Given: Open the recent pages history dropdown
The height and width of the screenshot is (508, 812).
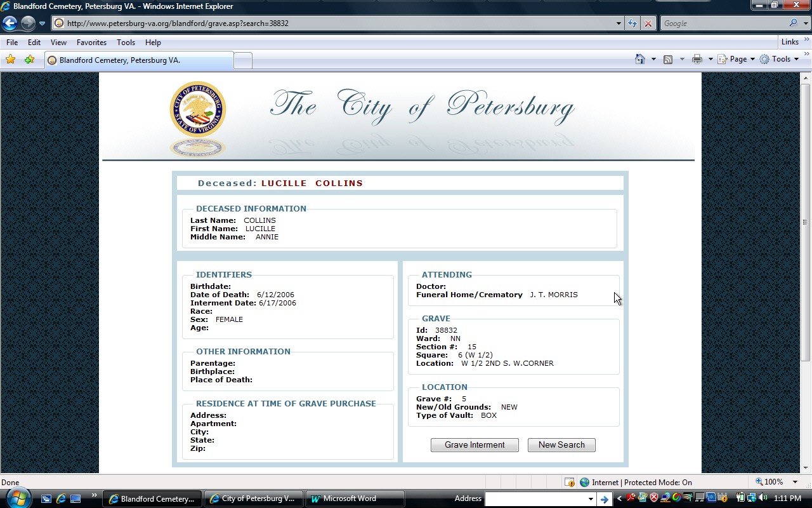Looking at the screenshot, I should [x=43, y=23].
